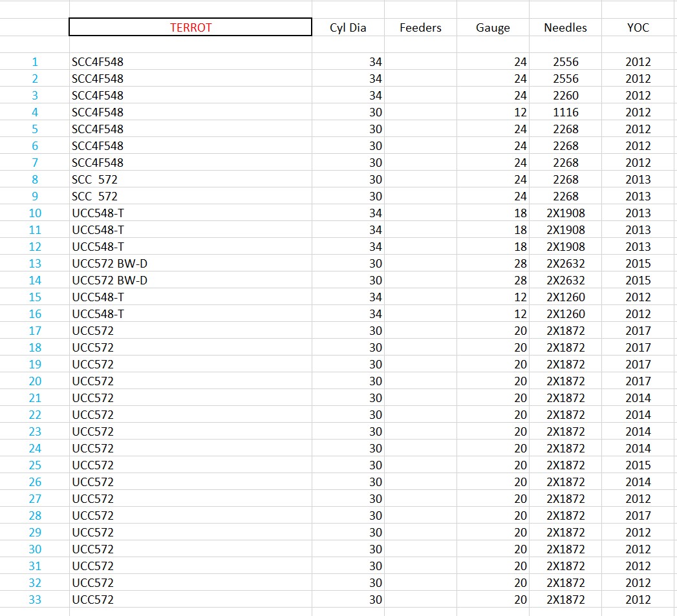
Task: Select Cyl Dia 34 in row 1
Action: click(x=348, y=62)
